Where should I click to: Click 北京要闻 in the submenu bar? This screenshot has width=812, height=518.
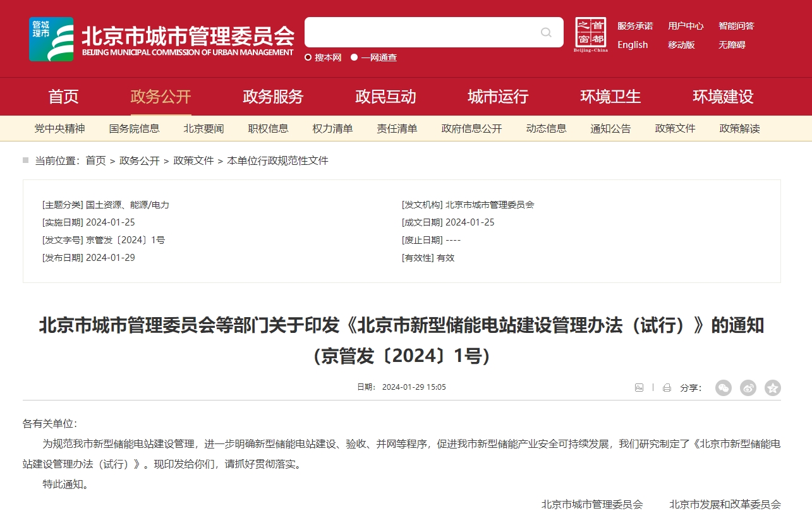[x=203, y=128]
